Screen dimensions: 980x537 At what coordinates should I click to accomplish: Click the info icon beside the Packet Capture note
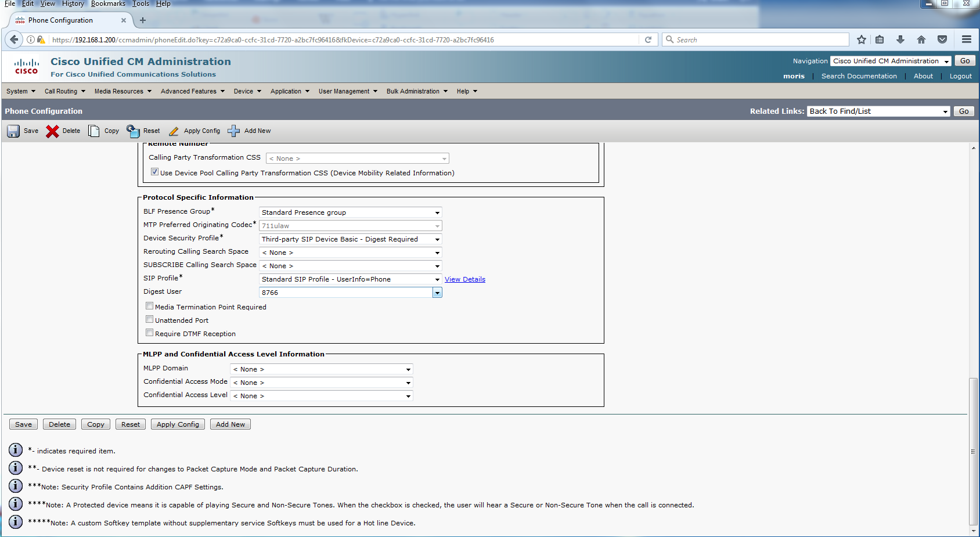(x=16, y=468)
